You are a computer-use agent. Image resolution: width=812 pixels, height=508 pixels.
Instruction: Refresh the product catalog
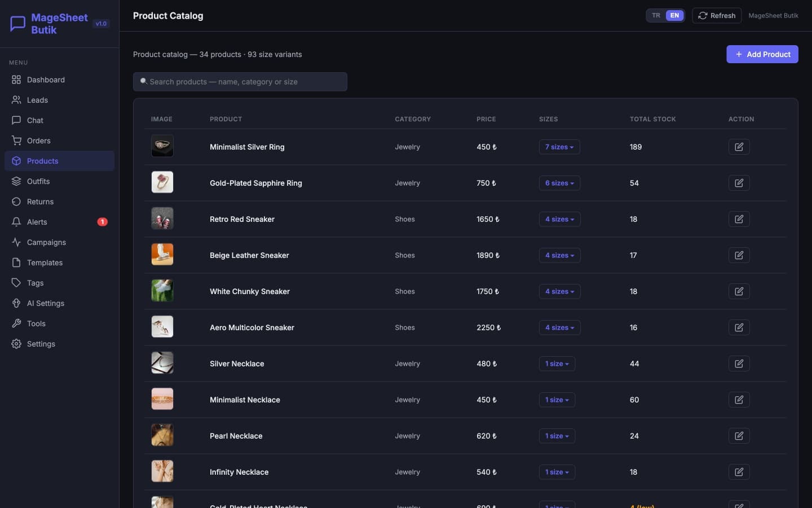point(717,16)
